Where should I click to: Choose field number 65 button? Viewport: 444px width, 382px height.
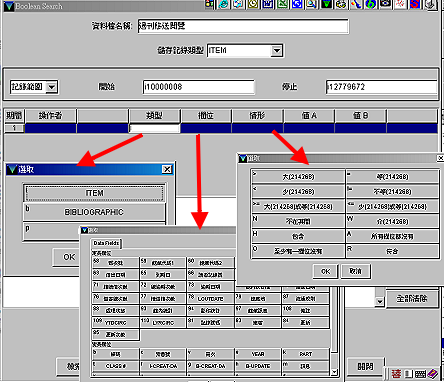coord(163,275)
